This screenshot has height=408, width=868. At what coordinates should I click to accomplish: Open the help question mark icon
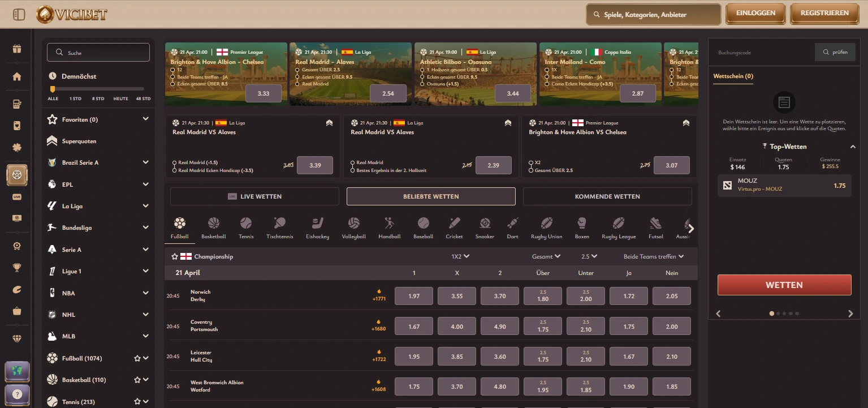click(17, 394)
